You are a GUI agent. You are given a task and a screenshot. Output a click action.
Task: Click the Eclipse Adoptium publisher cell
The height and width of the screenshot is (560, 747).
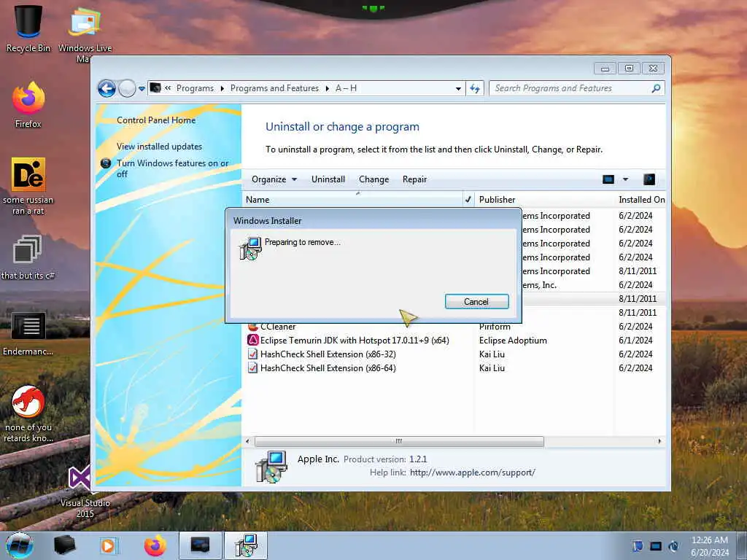[513, 341]
